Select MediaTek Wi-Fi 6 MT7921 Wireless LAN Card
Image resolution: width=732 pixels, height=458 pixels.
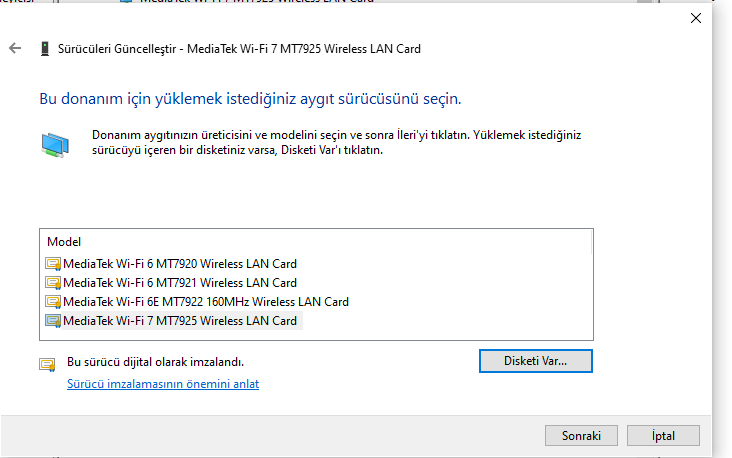[x=180, y=283]
